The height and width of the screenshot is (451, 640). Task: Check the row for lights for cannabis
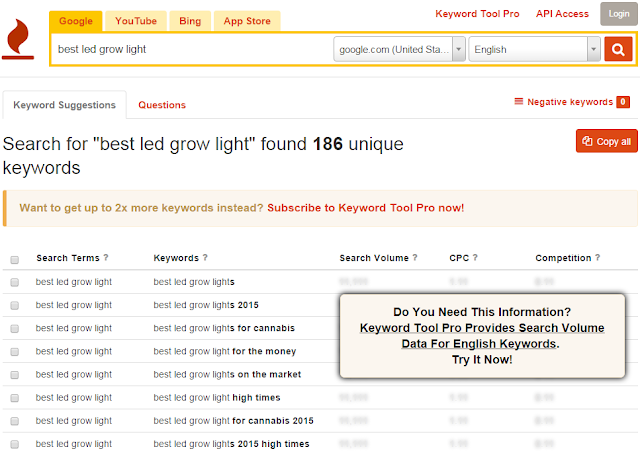[15, 329]
